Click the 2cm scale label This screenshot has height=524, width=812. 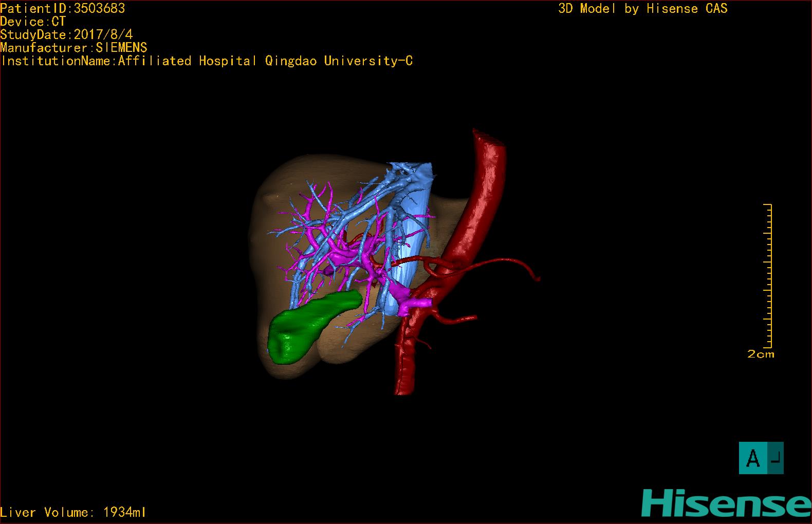click(x=761, y=354)
